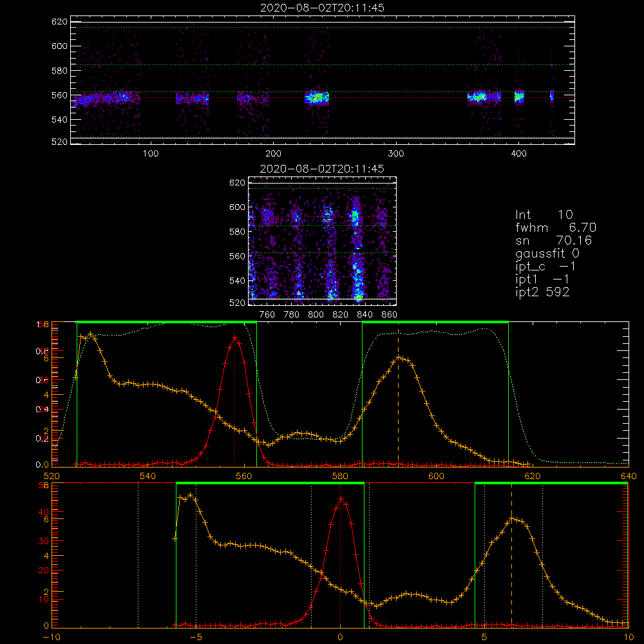Click the 5 x-axis label of bottom plot
This screenshot has width=644, height=644.
[484, 637]
